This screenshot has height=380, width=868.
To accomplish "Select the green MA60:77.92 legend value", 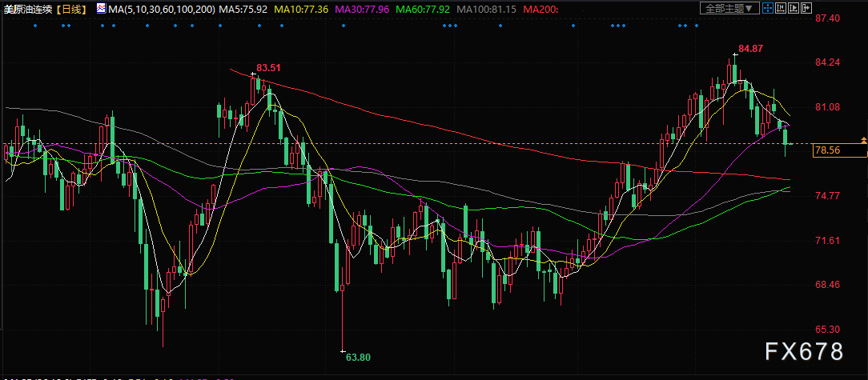I will (424, 9).
